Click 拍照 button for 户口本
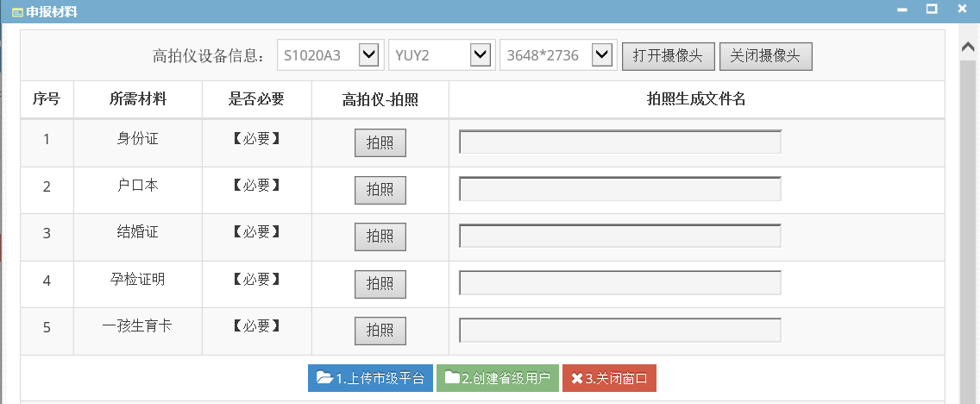Viewport: 980px width, 404px height. point(380,190)
